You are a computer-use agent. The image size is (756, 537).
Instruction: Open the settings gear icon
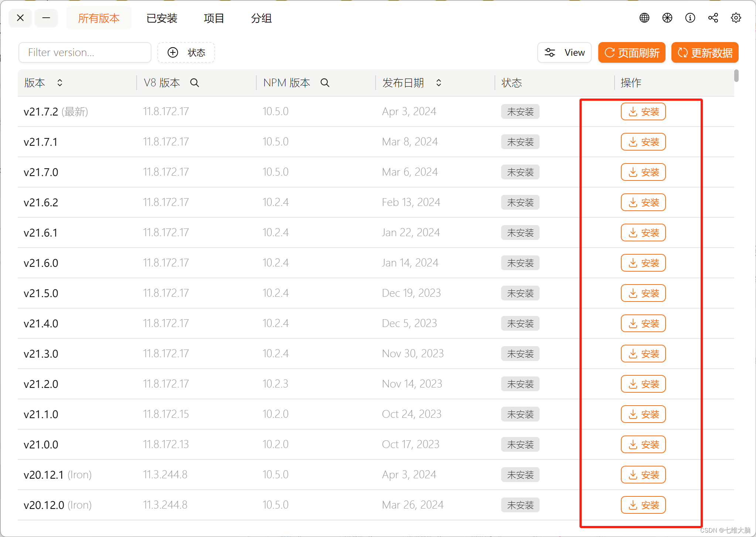click(736, 18)
